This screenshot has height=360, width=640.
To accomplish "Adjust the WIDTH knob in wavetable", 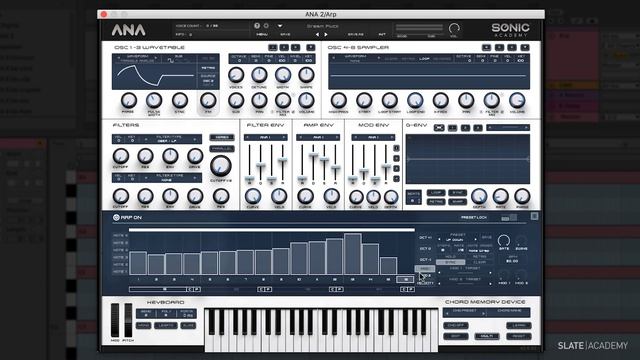I will pyautogui.click(x=283, y=75).
